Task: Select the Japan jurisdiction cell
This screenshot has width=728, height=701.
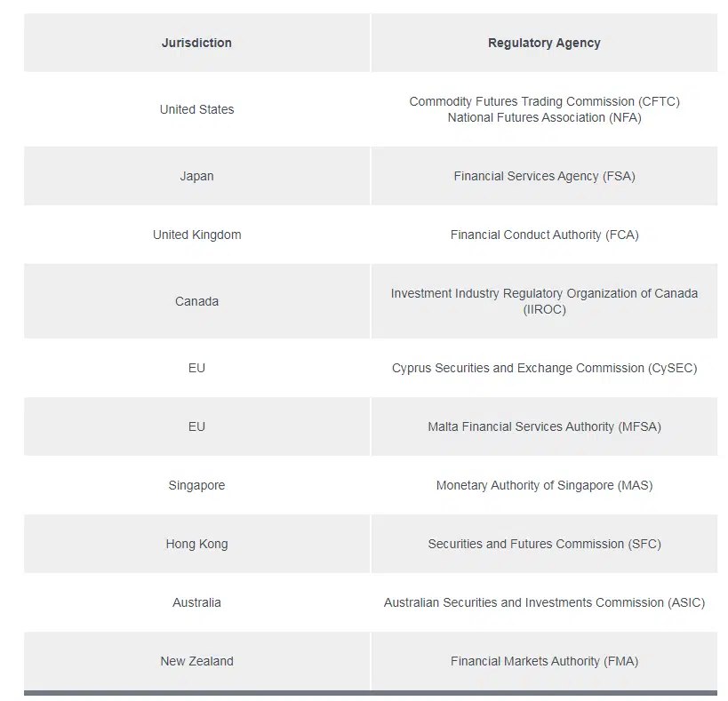Action: [x=196, y=176]
